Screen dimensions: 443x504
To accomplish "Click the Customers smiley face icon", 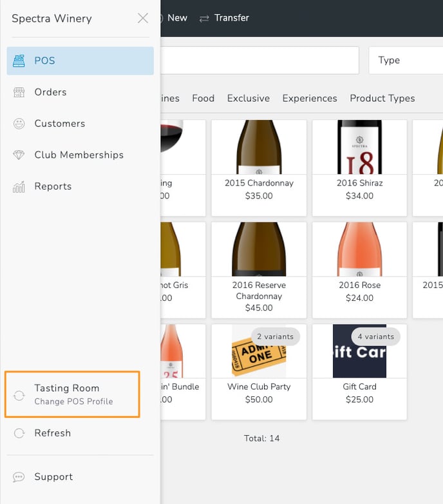I will pos(19,124).
